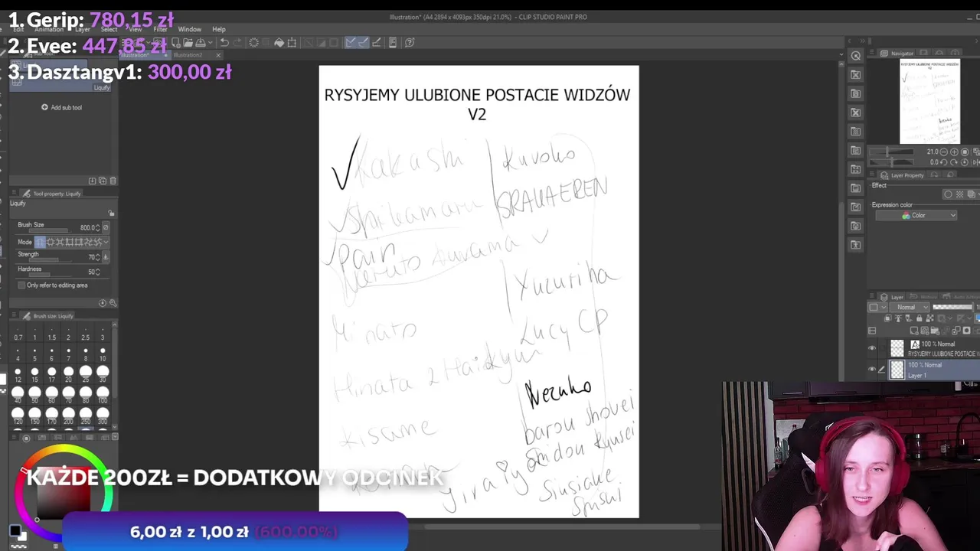The image size is (980, 551).
Task: Click the help question-mark icon in the command bar
Action: click(410, 43)
